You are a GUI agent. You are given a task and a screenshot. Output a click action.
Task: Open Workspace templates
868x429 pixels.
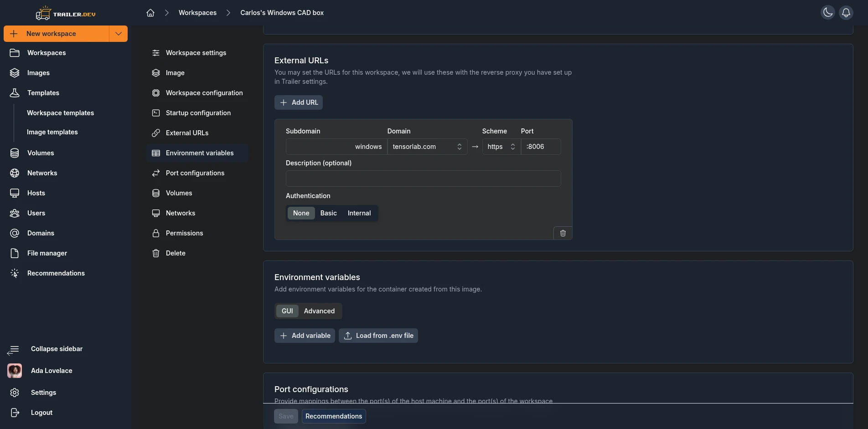coord(60,113)
